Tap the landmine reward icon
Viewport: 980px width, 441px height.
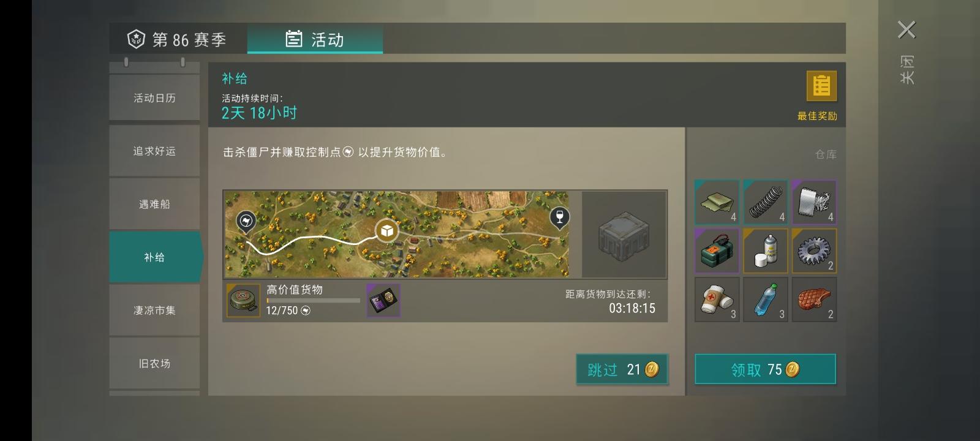point(243,300)
